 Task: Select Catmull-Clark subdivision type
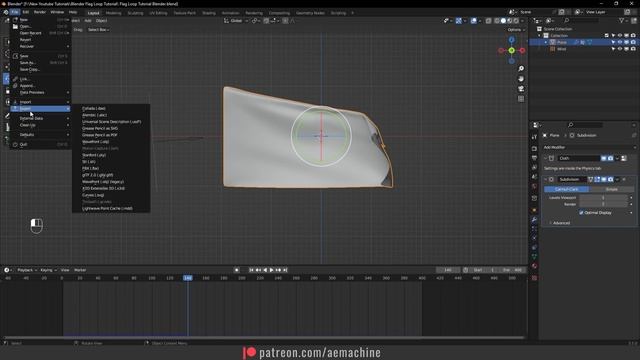coord(567,189)
